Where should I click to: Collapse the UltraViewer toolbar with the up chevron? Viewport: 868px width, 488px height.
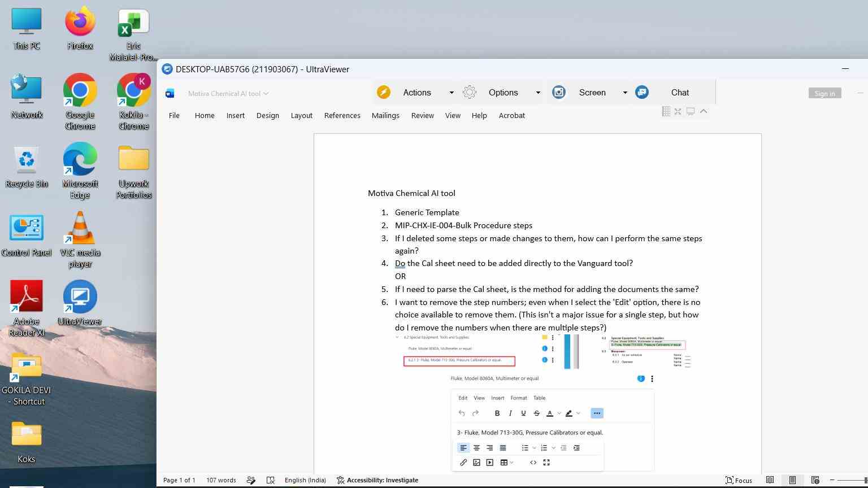click(704, 111)
